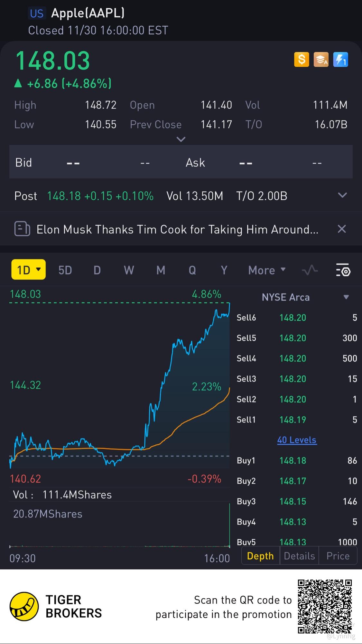Open the More timeframes dropdown
This screenshot has width=362, height=644.
pyautogui.click(x=267, y=270)
